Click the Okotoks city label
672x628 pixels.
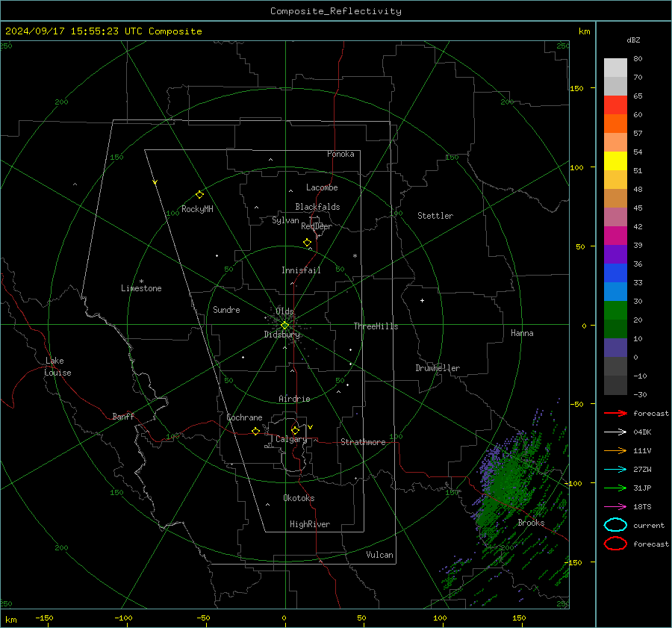[299, 498]
